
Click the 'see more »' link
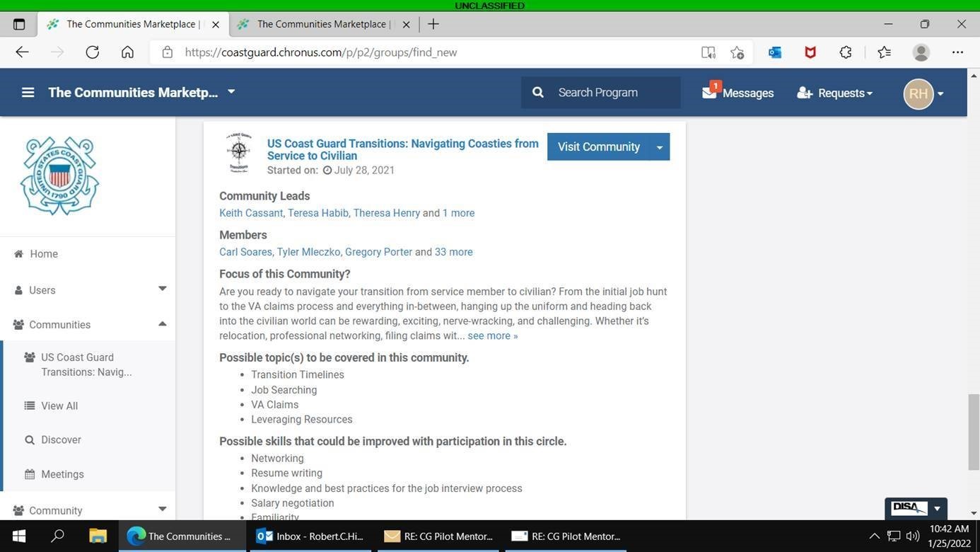492,336
